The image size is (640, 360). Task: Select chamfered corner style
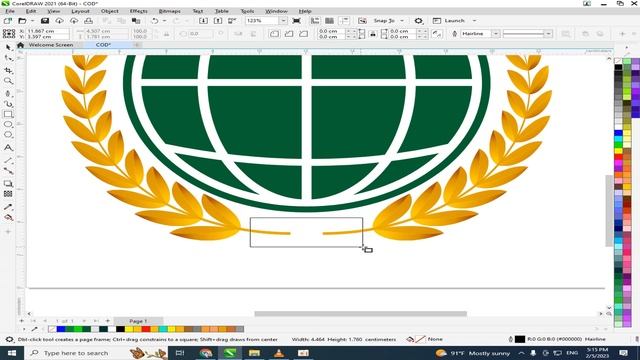[x=304, y=34]
